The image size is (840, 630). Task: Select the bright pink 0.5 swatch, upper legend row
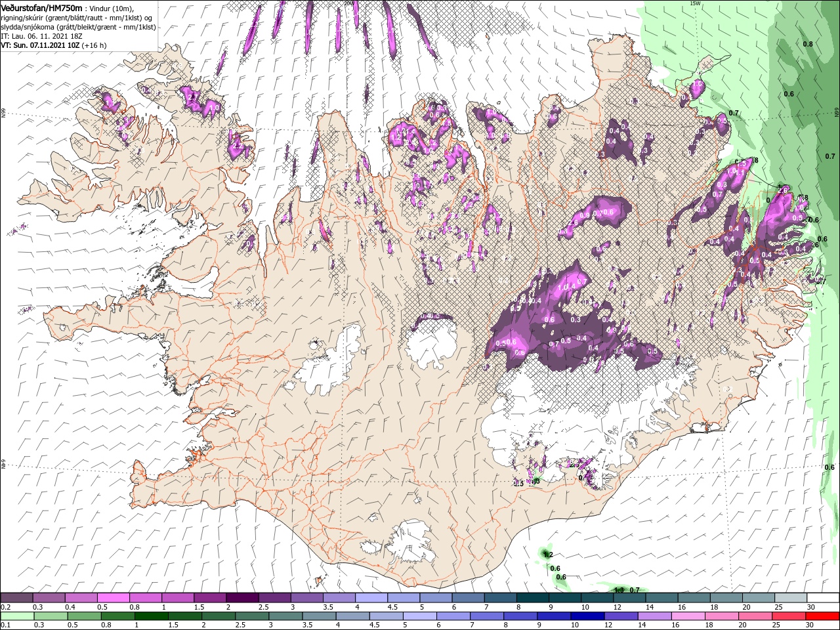point(113,598)
